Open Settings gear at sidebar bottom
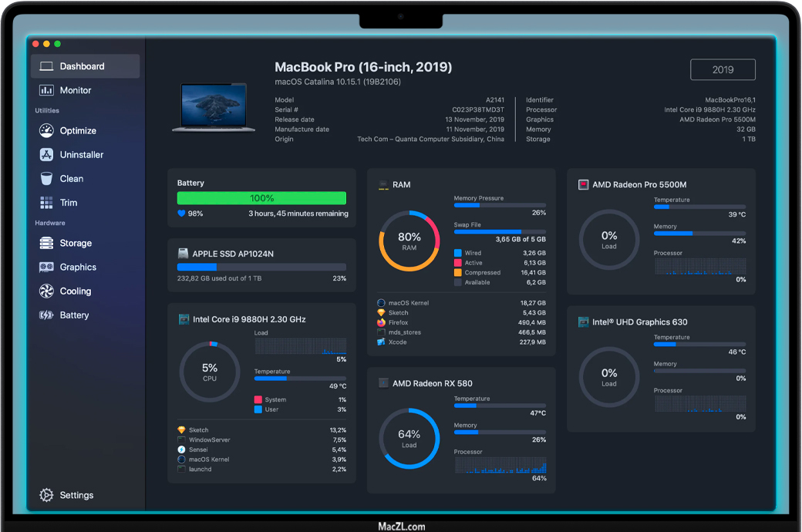 tap(46, 495)
